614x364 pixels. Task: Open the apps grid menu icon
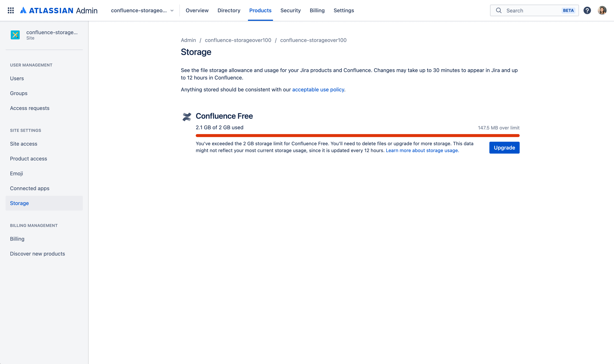pos(10,10)
